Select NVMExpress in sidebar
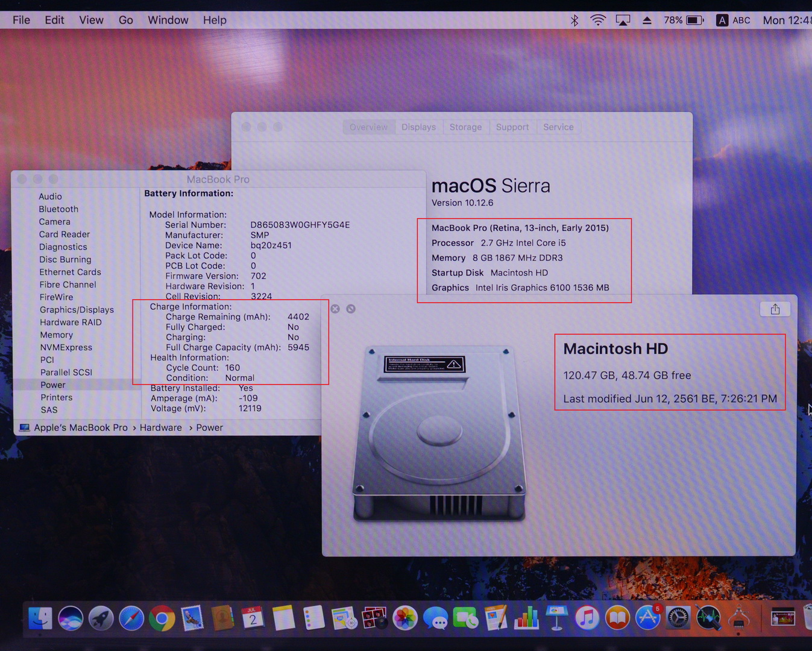 66,348
